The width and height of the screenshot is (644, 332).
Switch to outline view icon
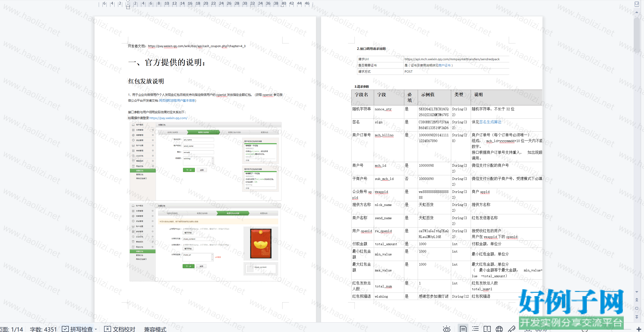(475, 329)
